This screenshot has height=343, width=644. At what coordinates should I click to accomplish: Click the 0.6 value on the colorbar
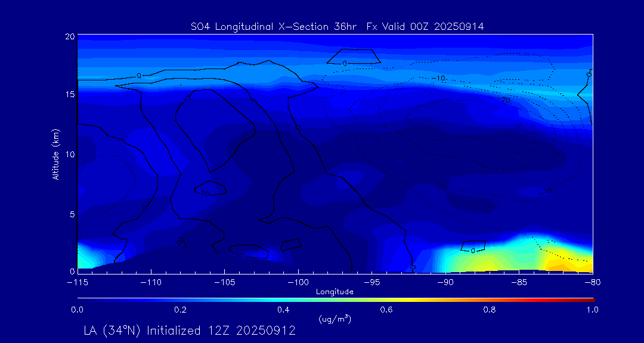[386, 310]
